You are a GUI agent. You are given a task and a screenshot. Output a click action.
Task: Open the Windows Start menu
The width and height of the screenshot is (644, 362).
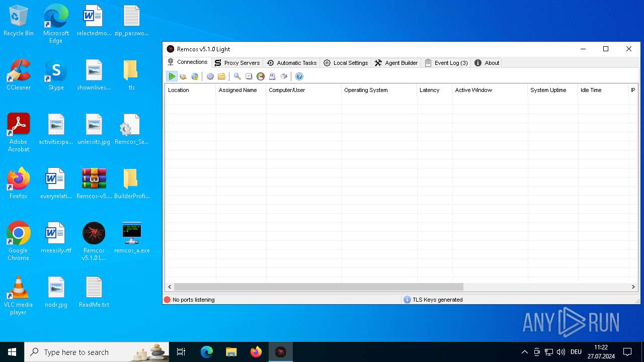[x=12, y=352]
